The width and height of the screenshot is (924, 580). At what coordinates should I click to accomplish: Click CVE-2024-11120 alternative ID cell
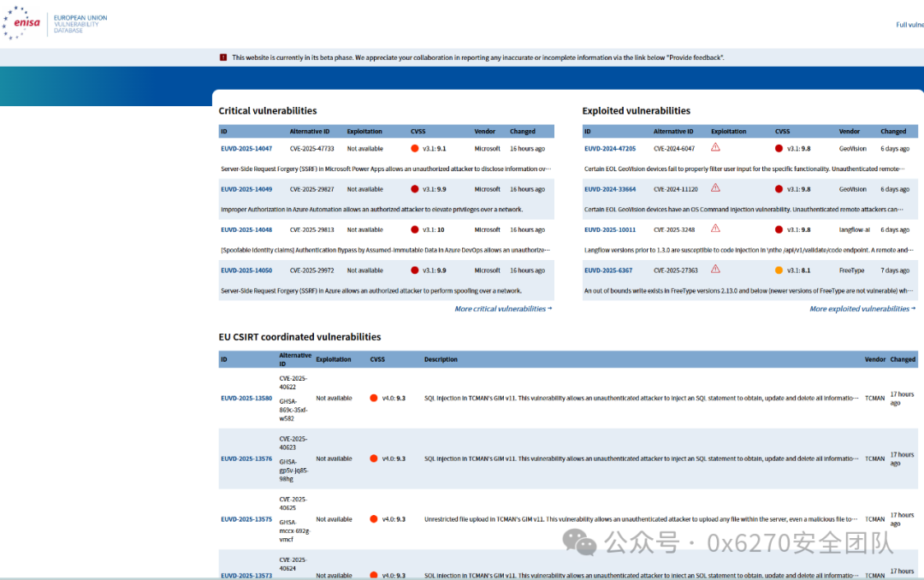(675, 189)
